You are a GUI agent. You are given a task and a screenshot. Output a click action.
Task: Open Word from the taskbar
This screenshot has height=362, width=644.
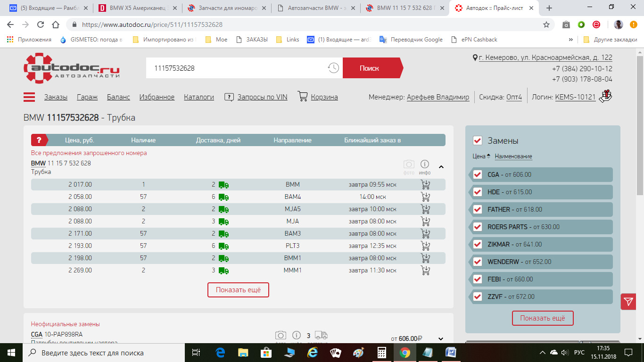(451, 352)
